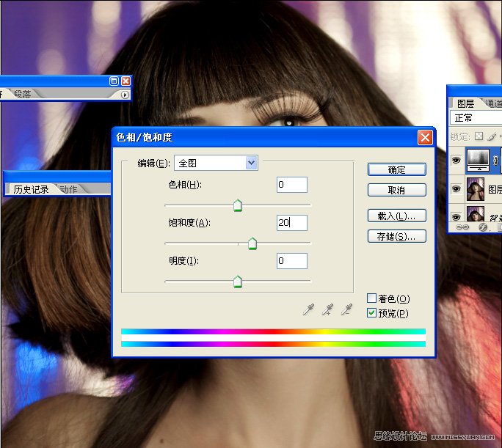Close the paragraph palette window

(125, 81)
